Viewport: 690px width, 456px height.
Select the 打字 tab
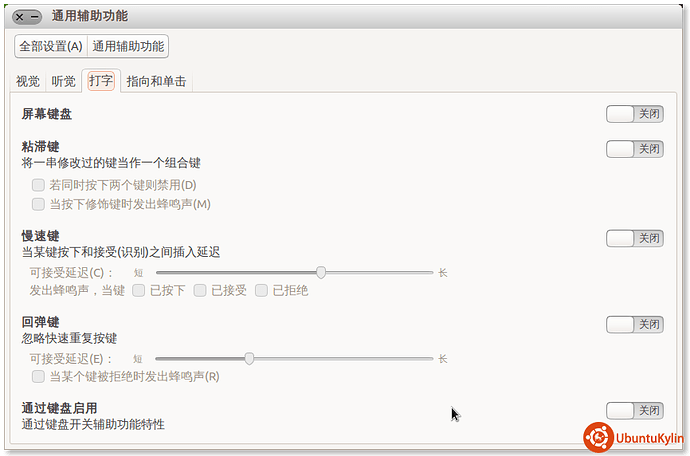(x=100, y=81)
